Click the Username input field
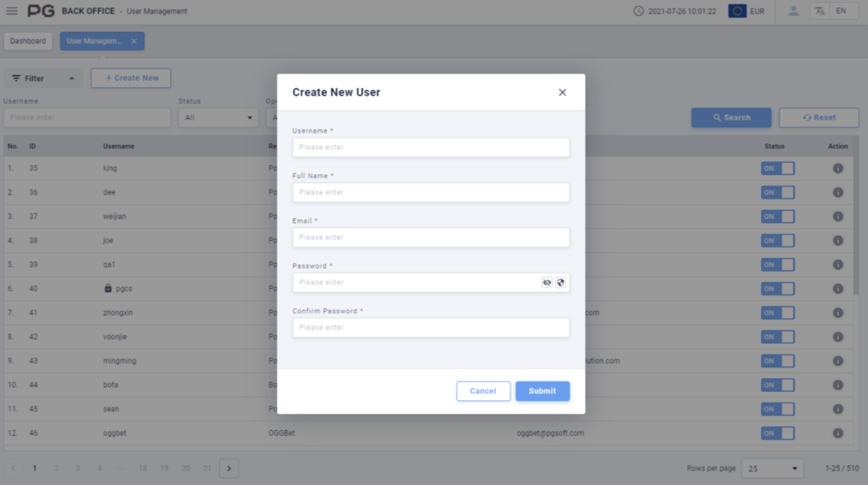The width and height of the screenshot is (868, 485). point(430,147)
